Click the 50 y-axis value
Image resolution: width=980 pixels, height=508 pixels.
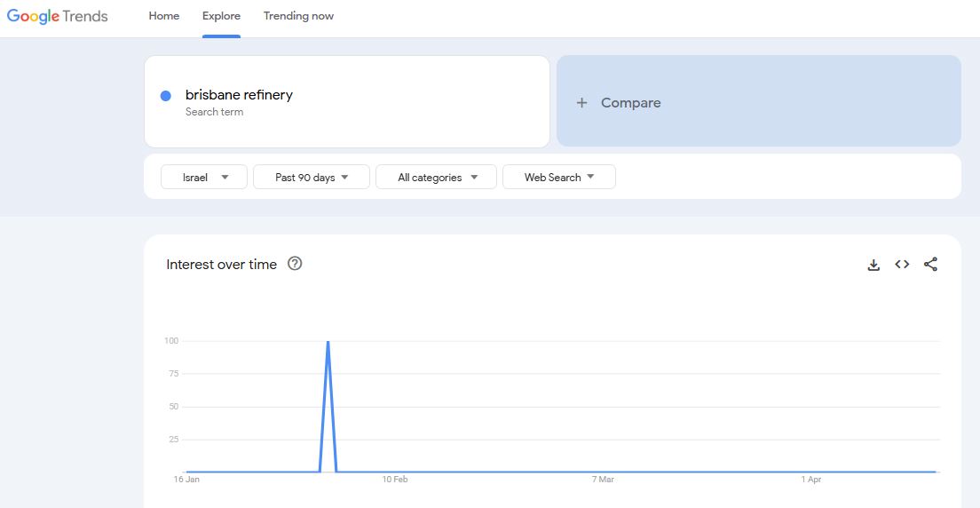[x=174, y=407]
